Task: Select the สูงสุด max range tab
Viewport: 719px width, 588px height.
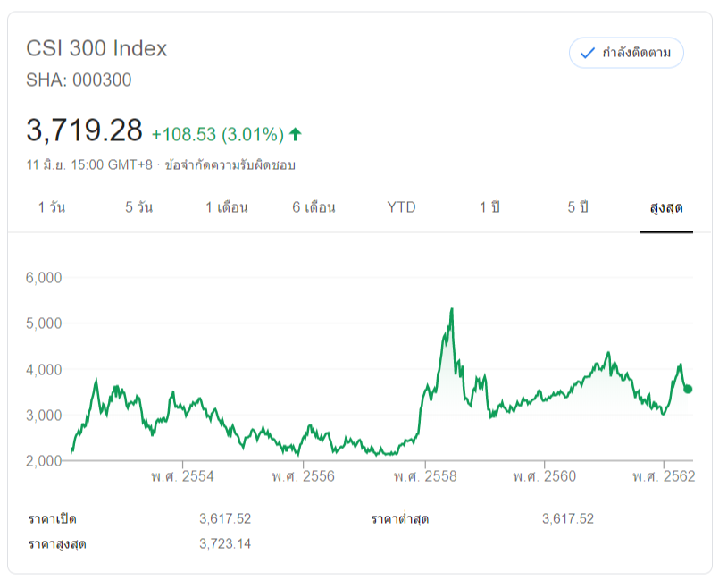Action: [666, 207]
